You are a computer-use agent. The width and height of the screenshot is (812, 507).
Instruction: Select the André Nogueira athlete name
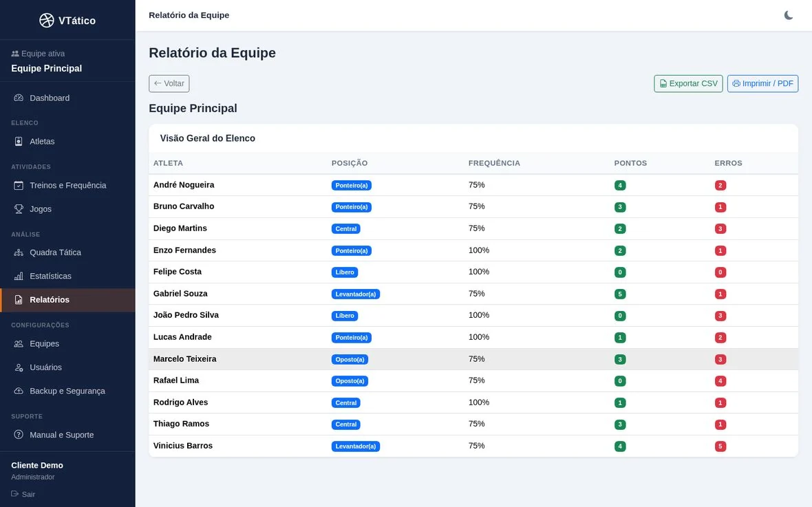tap(184, 185)
